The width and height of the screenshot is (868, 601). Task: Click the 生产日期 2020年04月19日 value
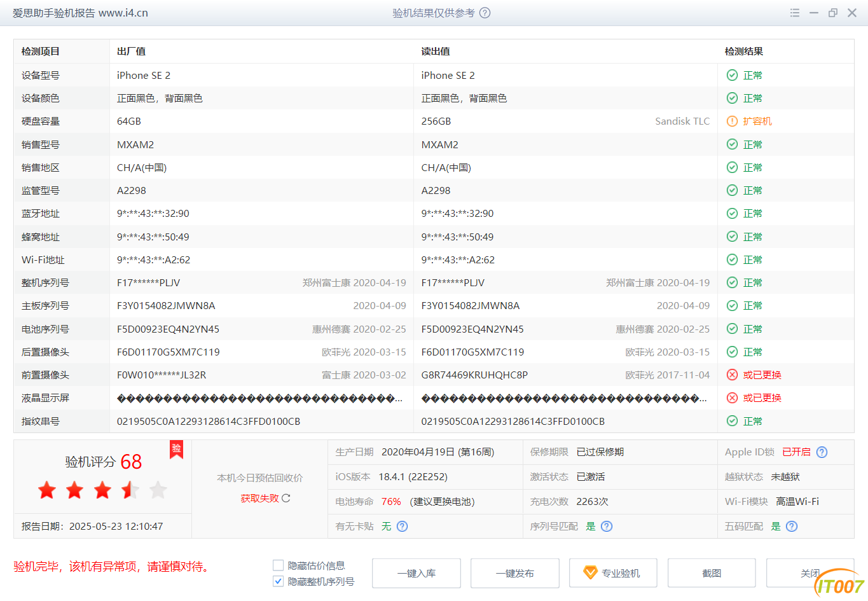[437, 452]
